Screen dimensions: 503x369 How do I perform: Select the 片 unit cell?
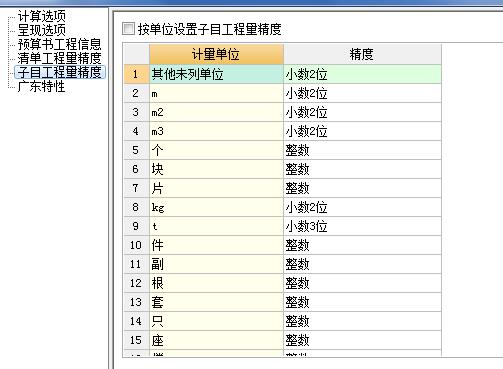[x=216, y=188]
